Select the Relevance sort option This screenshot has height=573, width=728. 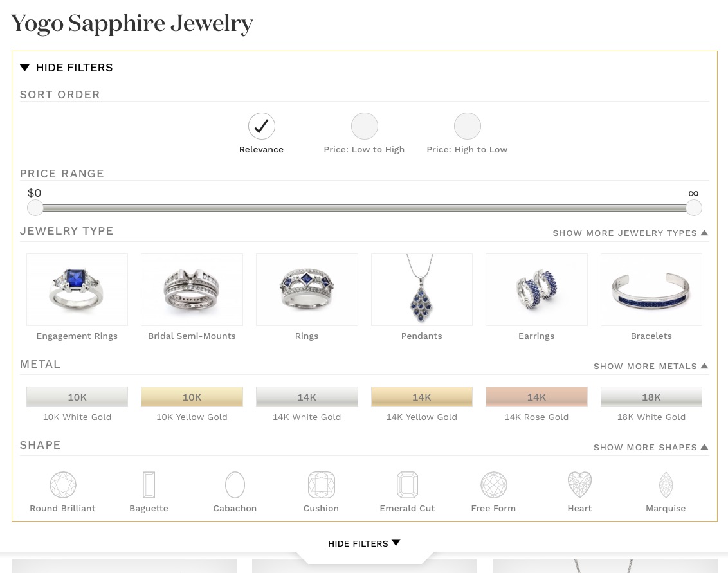261,126
